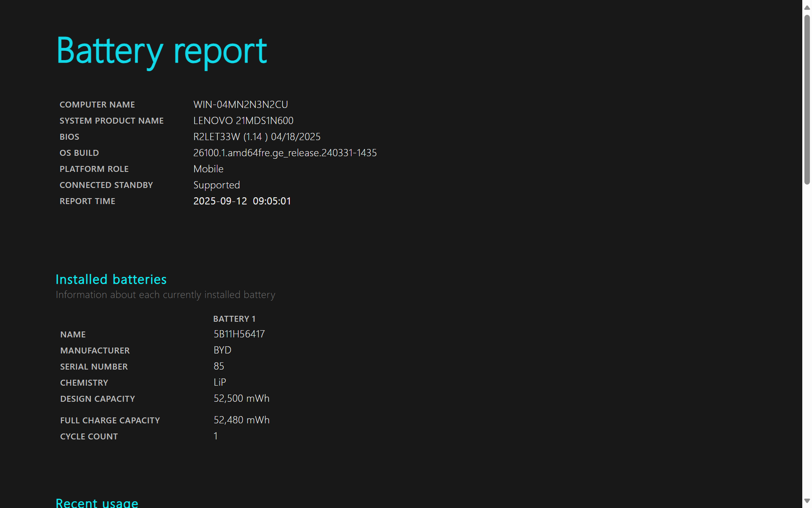Click the chemistry value LiP
This screenshot has width=812, height=508.
tap(219, 382)
